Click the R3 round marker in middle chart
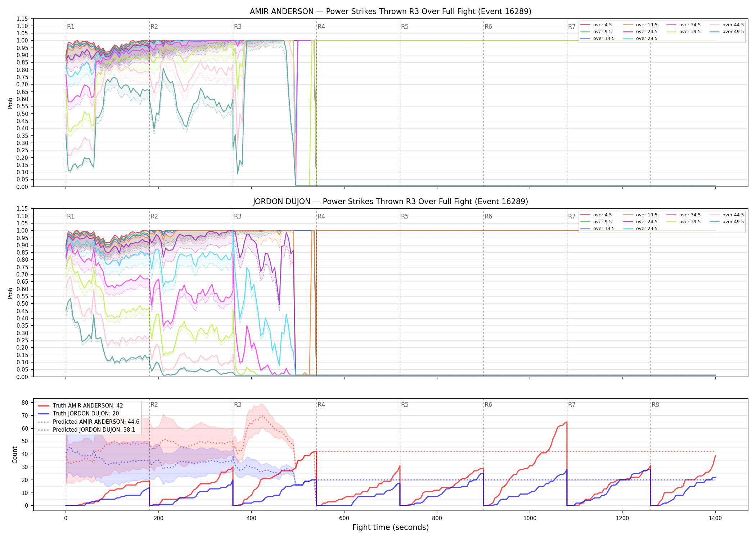 click(238, 216)
